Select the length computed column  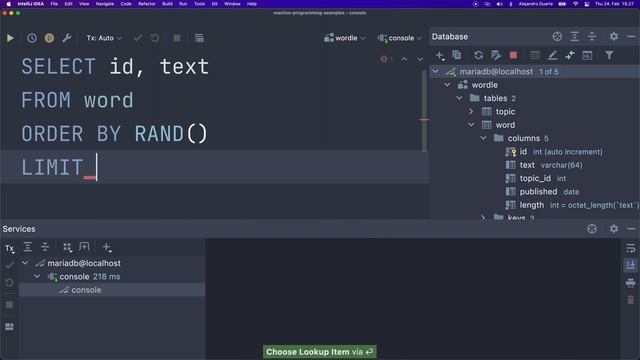pos(571,205)
